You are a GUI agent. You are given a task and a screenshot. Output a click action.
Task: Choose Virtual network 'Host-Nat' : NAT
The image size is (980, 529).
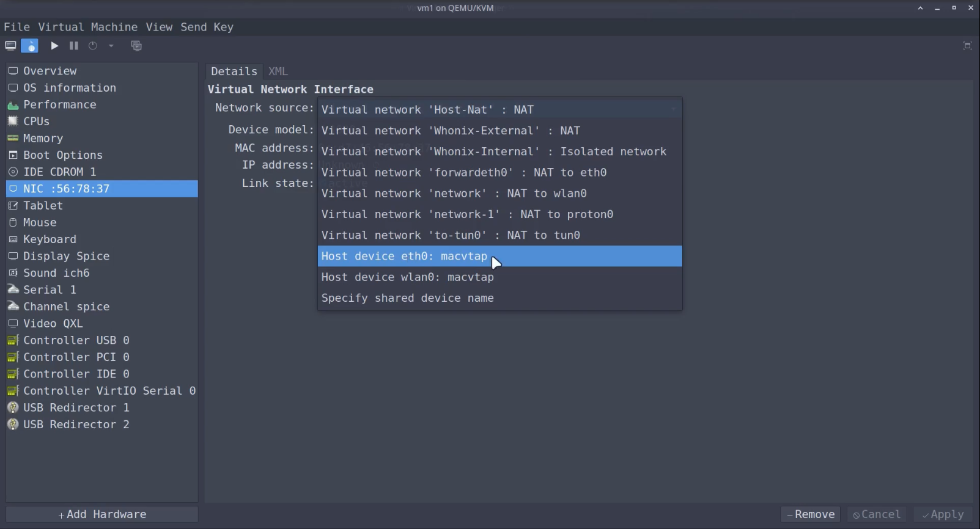click(500, 110)
